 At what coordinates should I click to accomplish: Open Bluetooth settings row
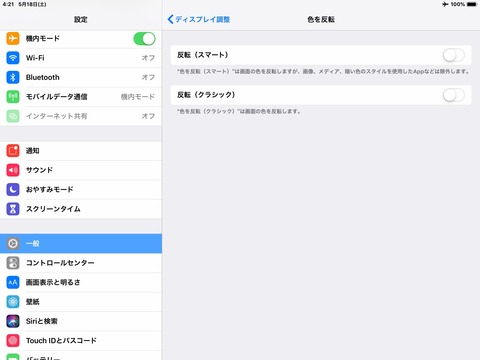[x=81, y=77]
